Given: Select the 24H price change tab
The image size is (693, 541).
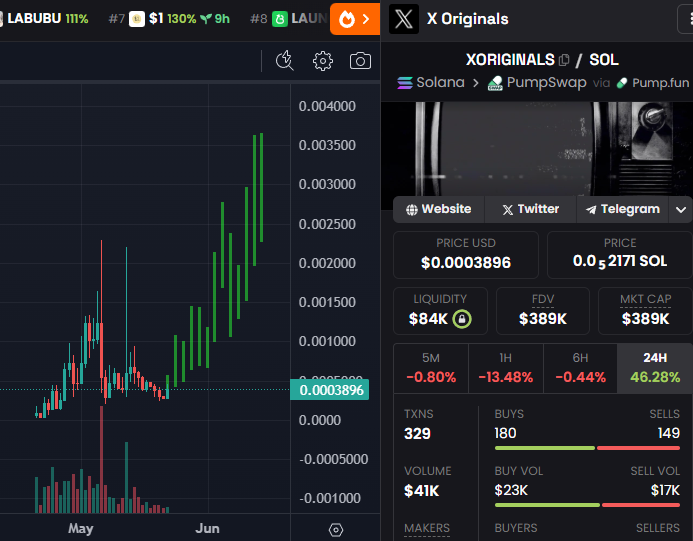Looking at the screenshot, I should pos(655,368).
